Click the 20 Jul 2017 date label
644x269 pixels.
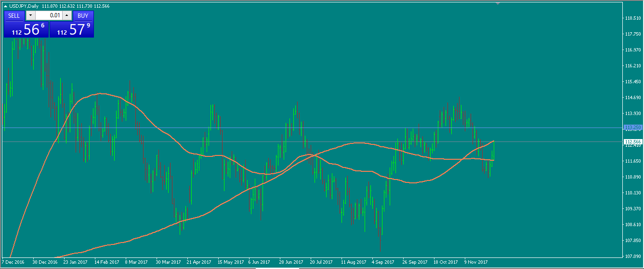pos(321,262)
